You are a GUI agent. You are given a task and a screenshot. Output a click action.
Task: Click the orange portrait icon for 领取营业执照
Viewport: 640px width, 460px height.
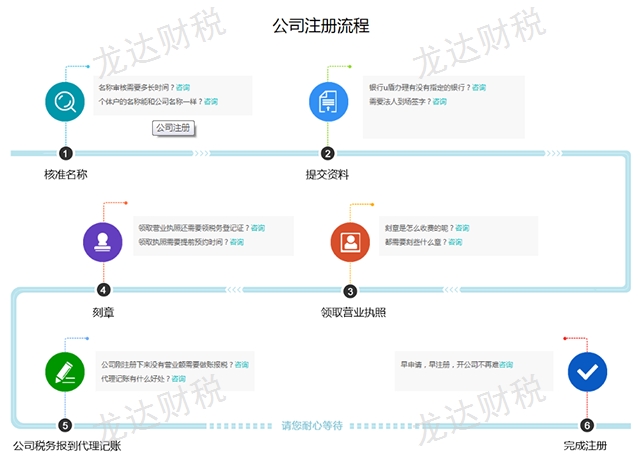point(350,242)
